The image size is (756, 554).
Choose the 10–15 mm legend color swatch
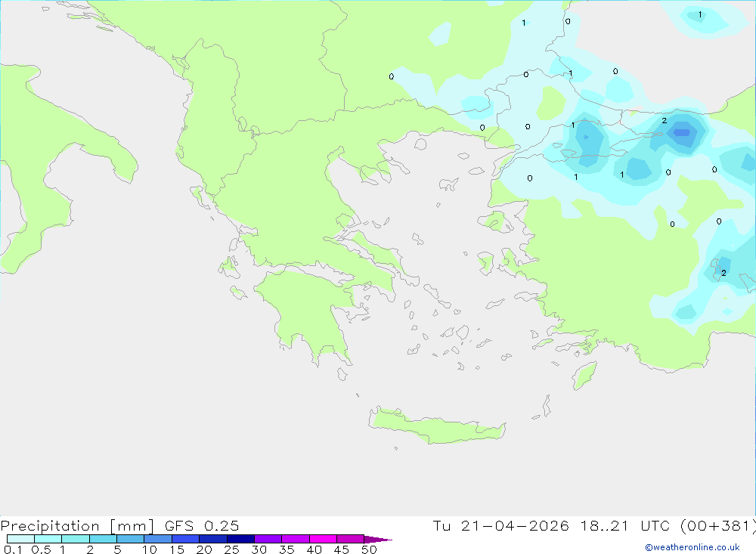coord(158,539)
